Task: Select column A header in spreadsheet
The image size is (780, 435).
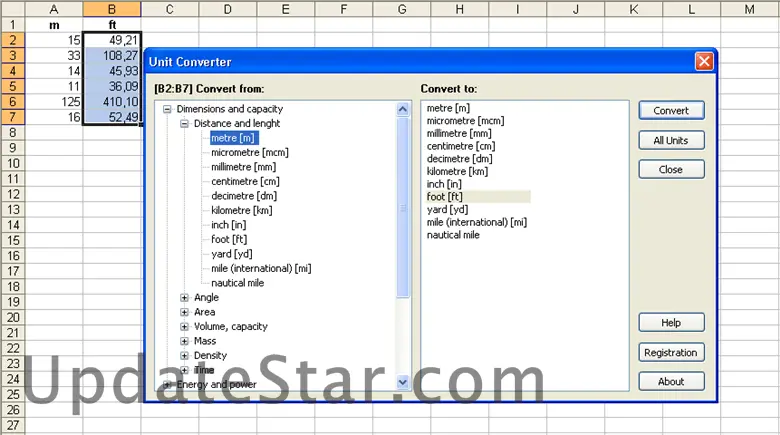Action: point(54,9)
